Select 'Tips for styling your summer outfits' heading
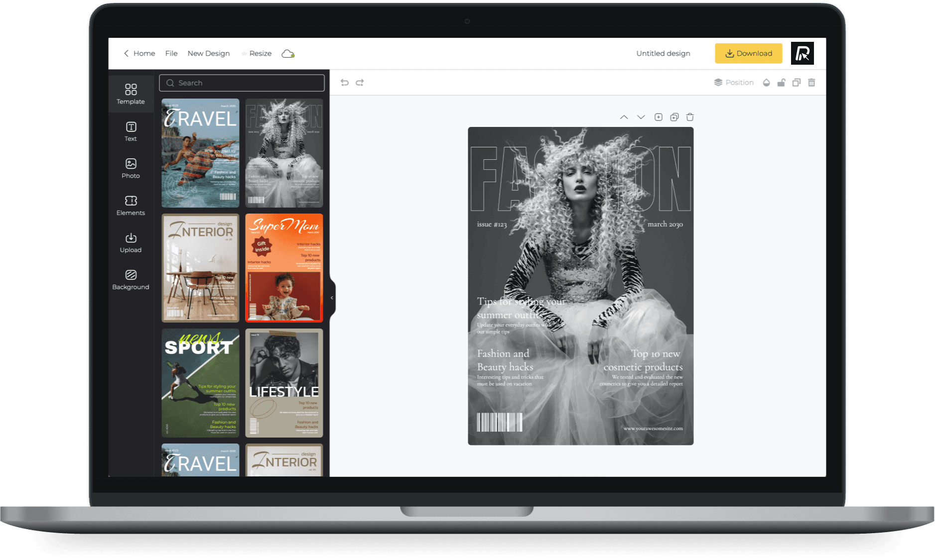 521,308
